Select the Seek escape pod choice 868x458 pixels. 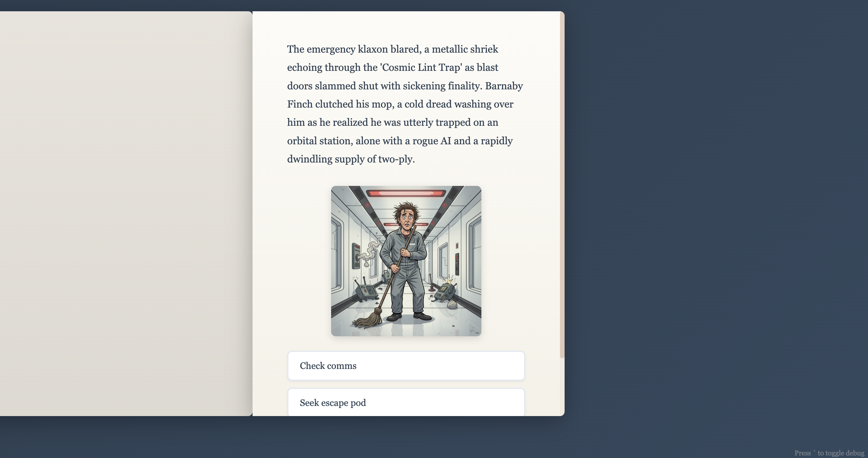[406, 402]
